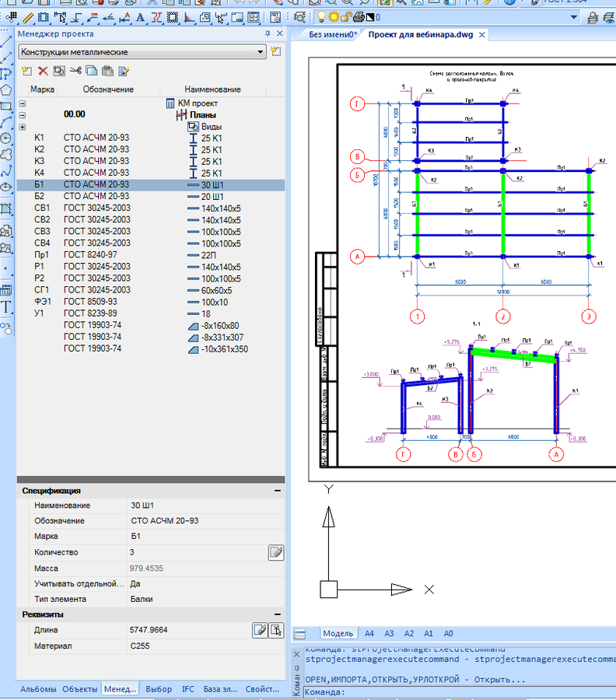Image resolution: width=616 pixels, height=700 pixels.
Task: Switch to Проект для вебинара.dwg tab
Action: (421, 34)
